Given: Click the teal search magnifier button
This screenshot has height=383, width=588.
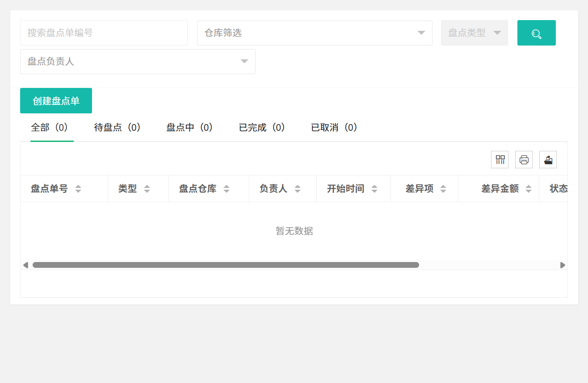Looking at the screenshot, I should pos(536,33).
